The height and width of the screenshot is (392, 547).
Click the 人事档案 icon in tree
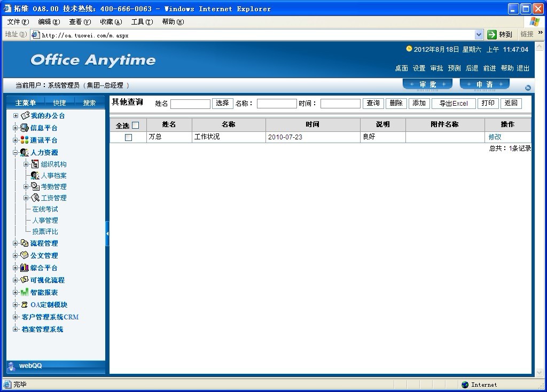pos(35,175)
